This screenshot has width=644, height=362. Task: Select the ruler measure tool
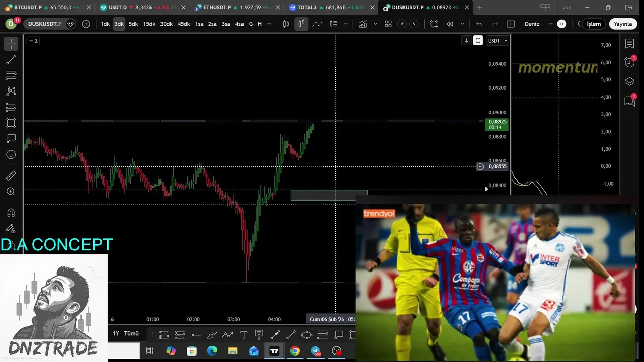[x=11, y=175]
